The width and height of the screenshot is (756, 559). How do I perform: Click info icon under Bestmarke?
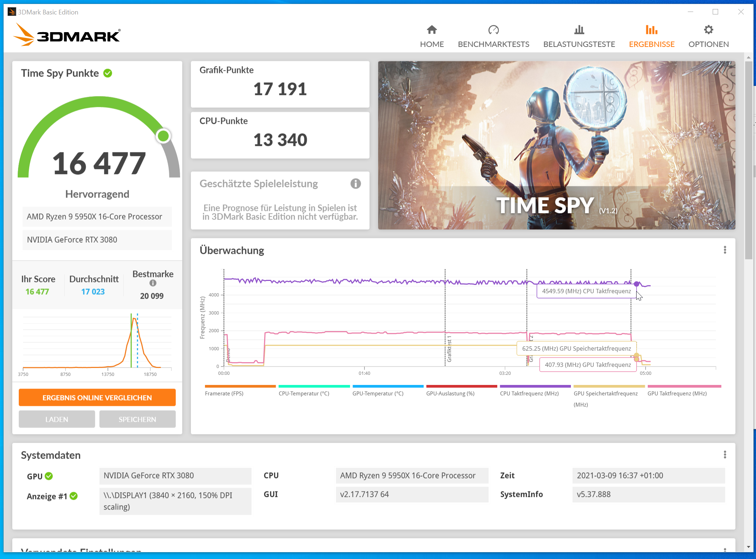(153, 283)
